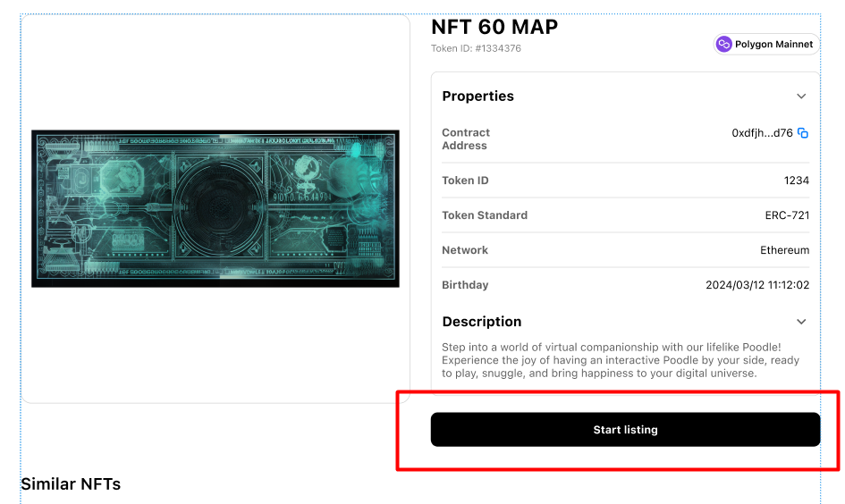Image resolution: width=845 pixels, height=504 pixels.
Task: Click the Polygon logo icon in the badge
Action: (724, 44)
